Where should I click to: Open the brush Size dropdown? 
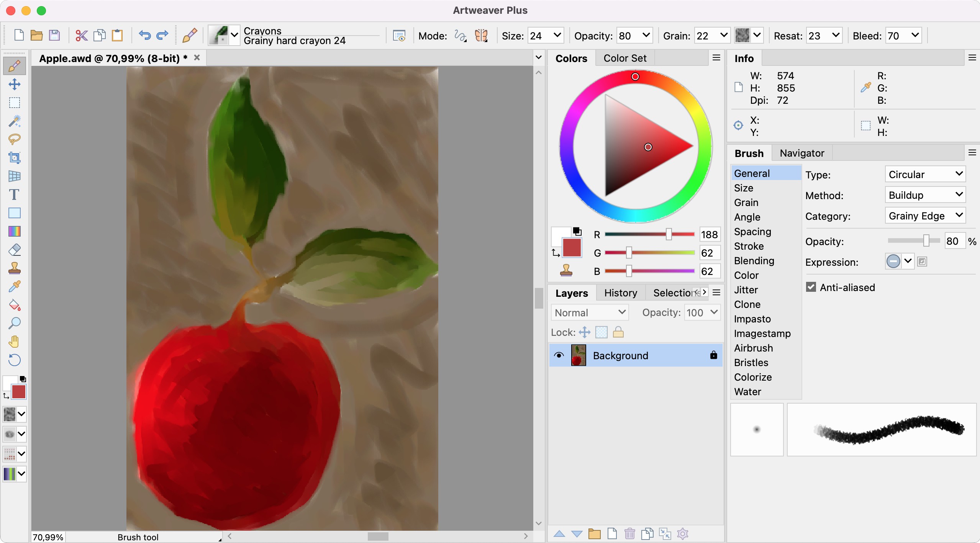[557, 36]
